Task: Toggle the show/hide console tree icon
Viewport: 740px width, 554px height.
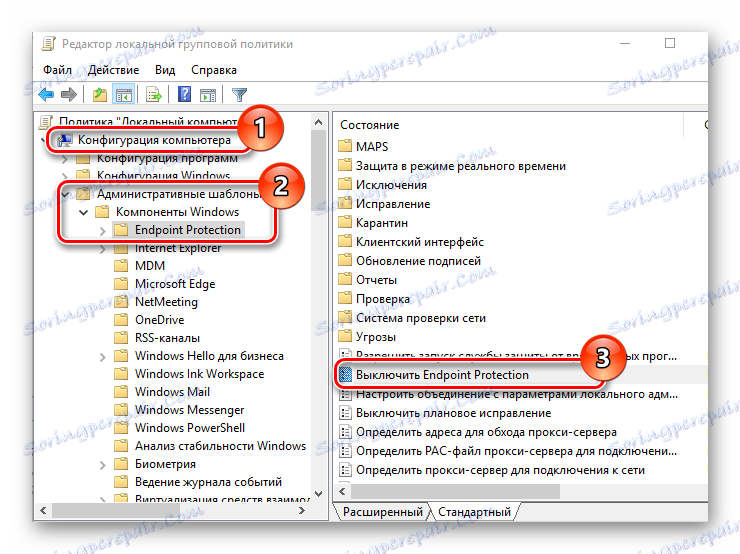Action: coord(124,95)
